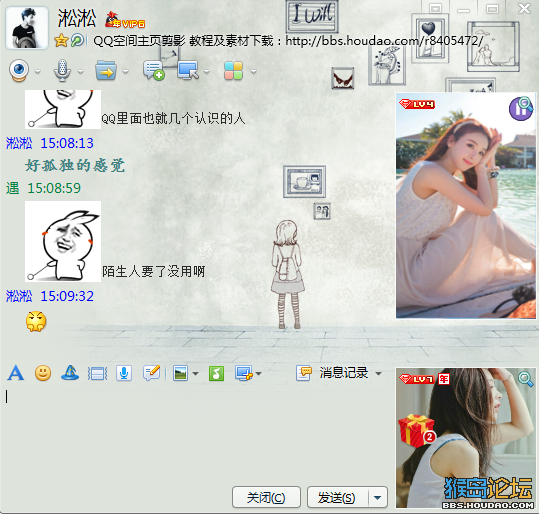Viewport: 539px width, 514px height.
Task: Open the send options arrow beside 发送
Action: point(378,497)
